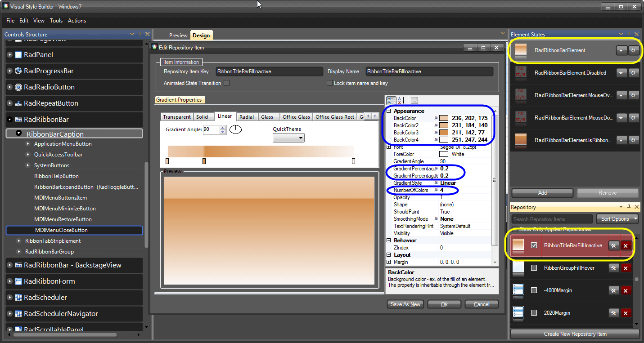Open the QuickTheme dropdown
The width and height of the screenshot is (644, 343).
coord(288,138)
